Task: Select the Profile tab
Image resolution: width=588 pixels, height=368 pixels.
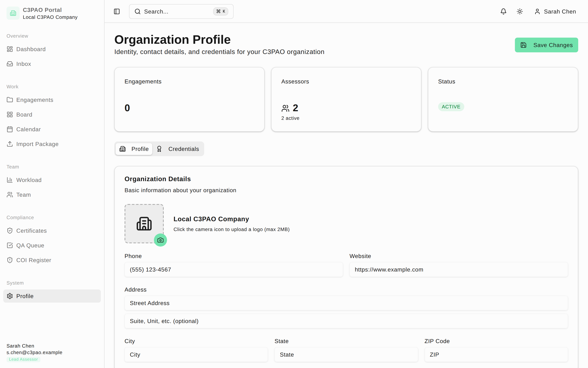Action: [134, 149]
